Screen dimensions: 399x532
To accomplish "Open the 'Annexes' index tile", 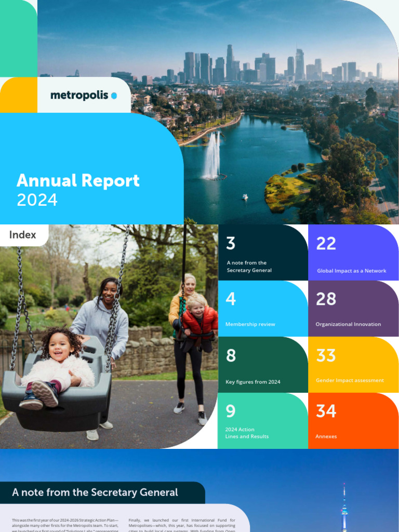I will pos(353,421).
